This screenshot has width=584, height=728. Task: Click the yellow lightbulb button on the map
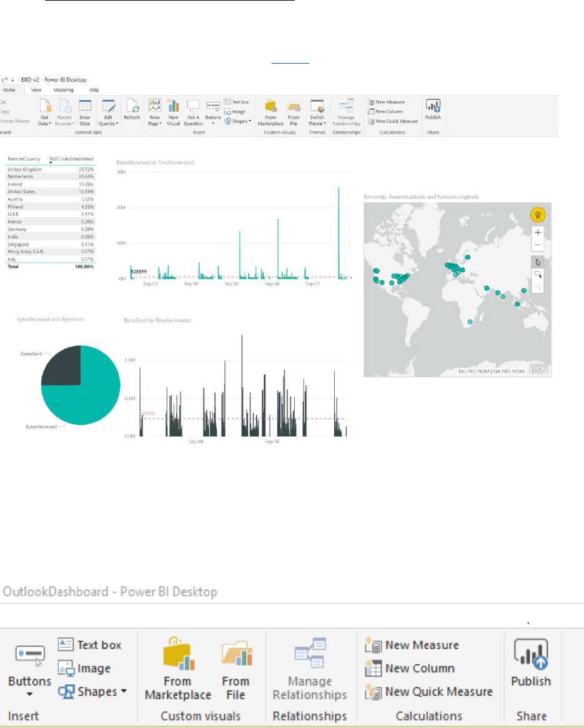point(538,214)
